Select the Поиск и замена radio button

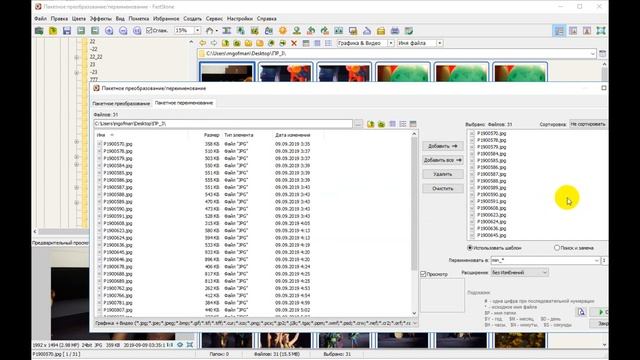pyautogui.click(x=557, y=248)
